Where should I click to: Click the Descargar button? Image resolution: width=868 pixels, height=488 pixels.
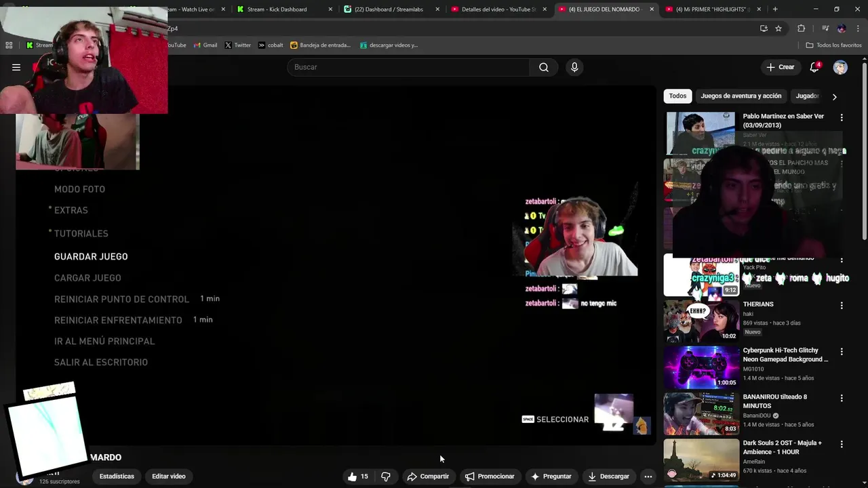click(x=608, y=476)
